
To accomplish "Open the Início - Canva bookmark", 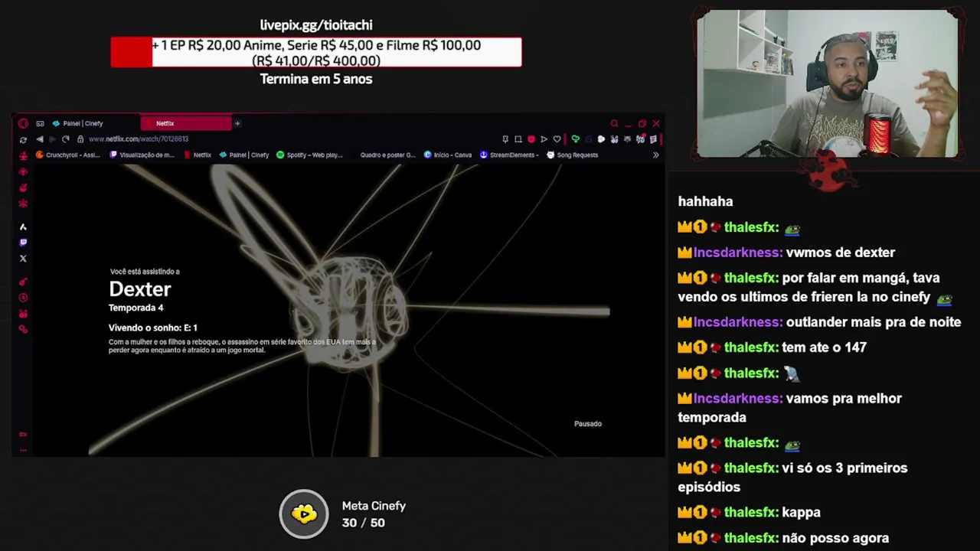I will click(x=448, y=155).
